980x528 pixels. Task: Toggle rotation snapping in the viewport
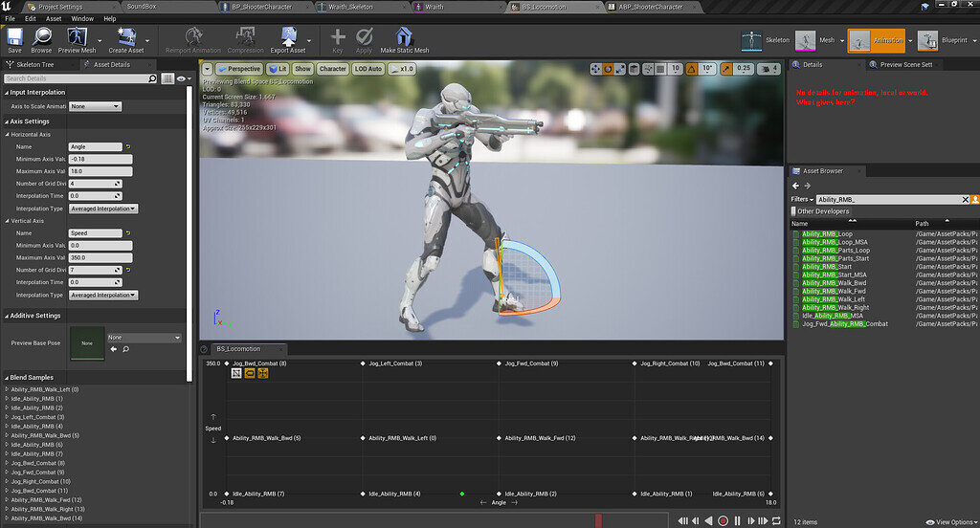691,69
